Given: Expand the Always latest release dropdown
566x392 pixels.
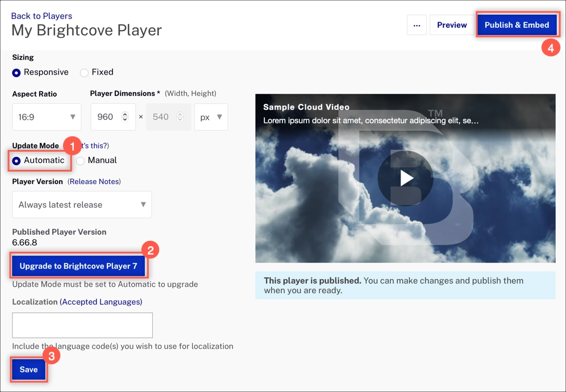Looking at the screenshot, I should (82, 205).
